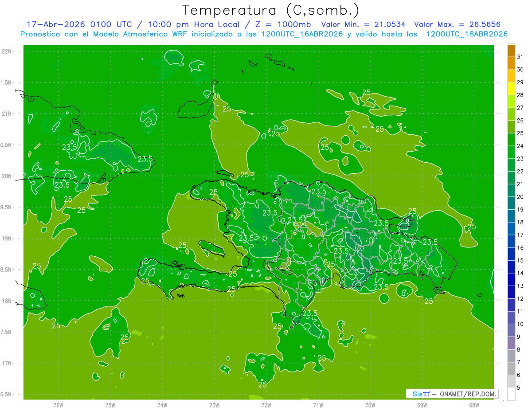532x411 pixels.
Task: Click the Temperatura (C,somb.) title
Action: 271,10
